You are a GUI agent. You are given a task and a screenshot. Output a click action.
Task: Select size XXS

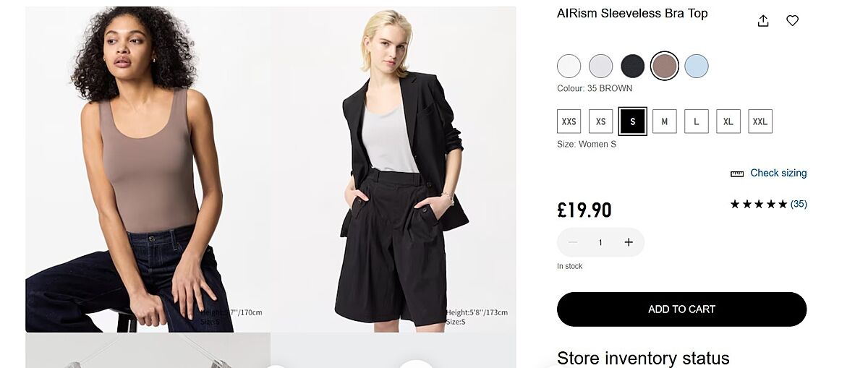coord(569,121)
